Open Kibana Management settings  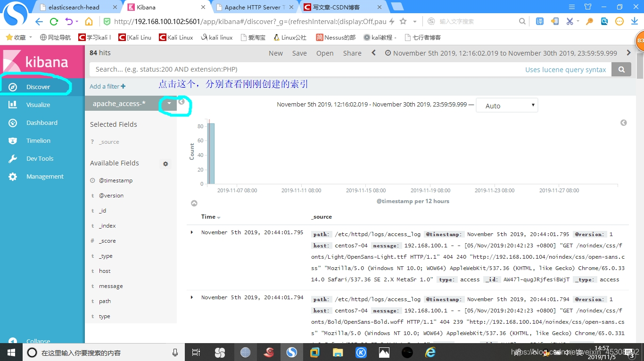(44, 176)
